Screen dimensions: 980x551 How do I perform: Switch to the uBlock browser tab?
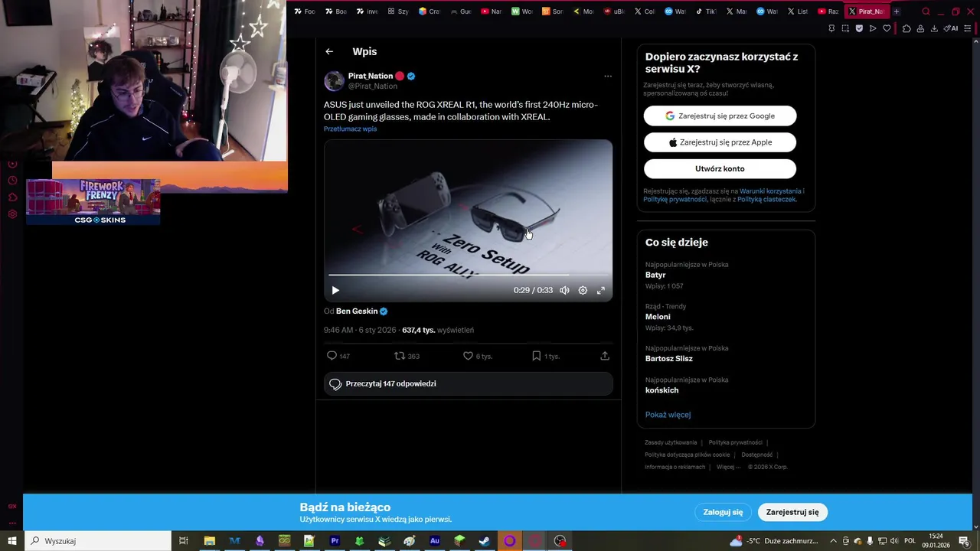click(x=613, y=11)
